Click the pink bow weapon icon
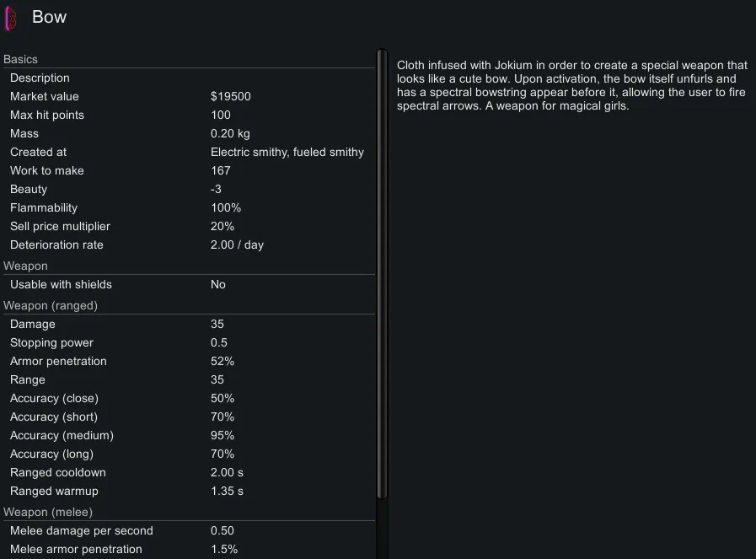 click(11, 18)
